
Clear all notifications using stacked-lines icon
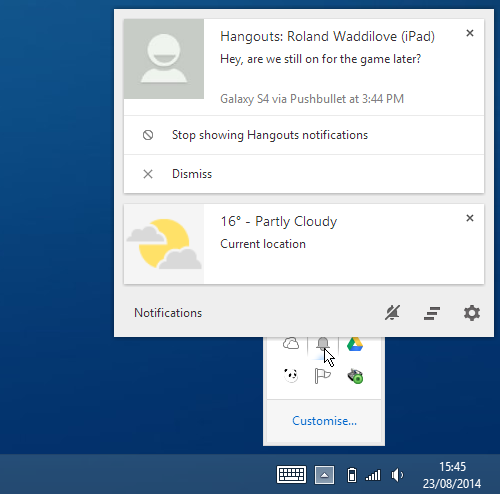point(432,313)
